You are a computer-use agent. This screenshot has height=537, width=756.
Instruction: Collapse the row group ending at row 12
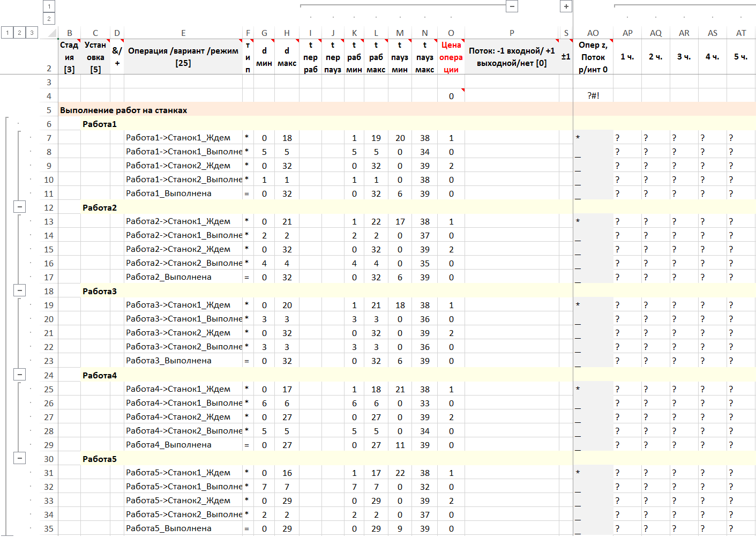coord(20,207)
